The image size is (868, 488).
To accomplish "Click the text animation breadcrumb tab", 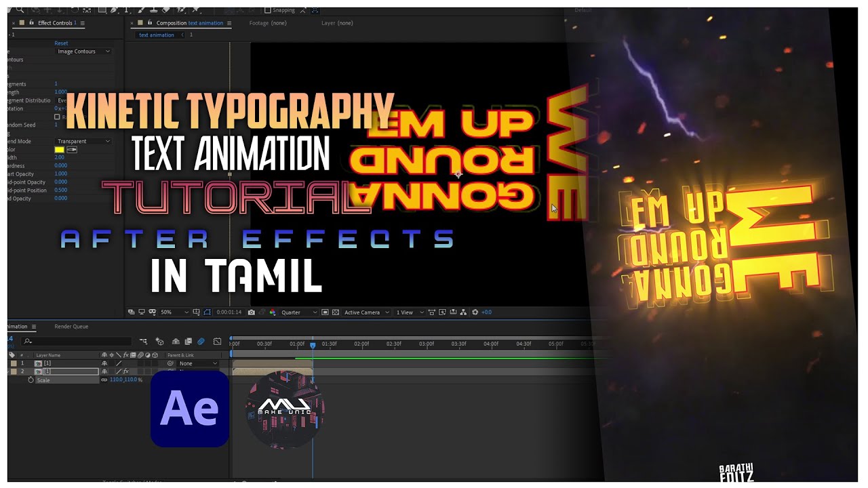I will pyautogui.click(x=156, y=35).
